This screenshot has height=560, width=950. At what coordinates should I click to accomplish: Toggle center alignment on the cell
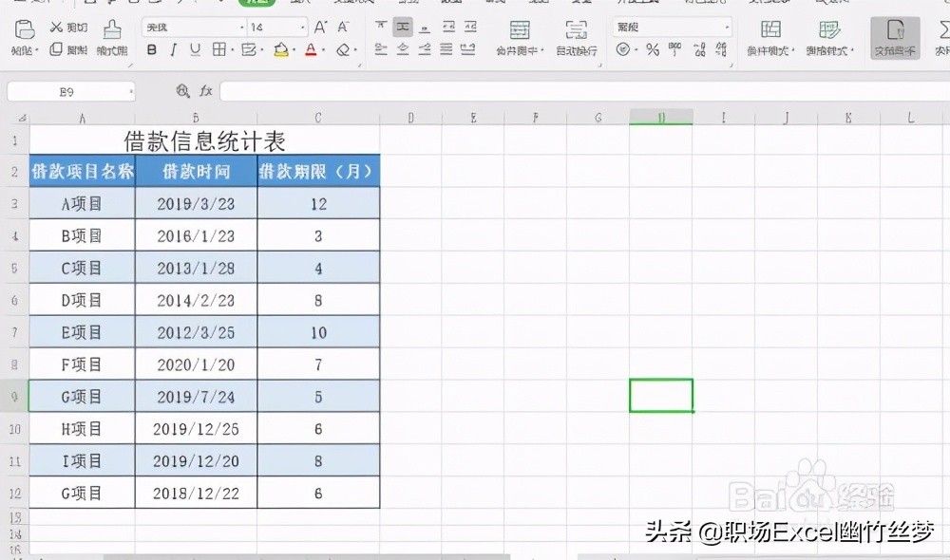400,49
